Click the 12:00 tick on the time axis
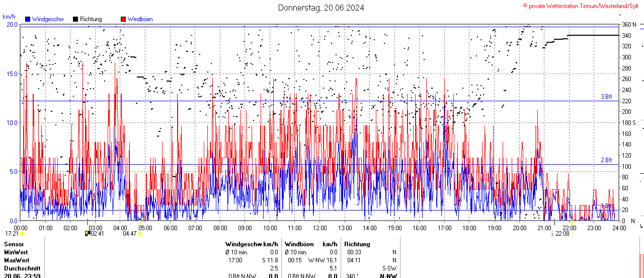The height and width of the screenshot is (278, 644). tap(319, 228)
